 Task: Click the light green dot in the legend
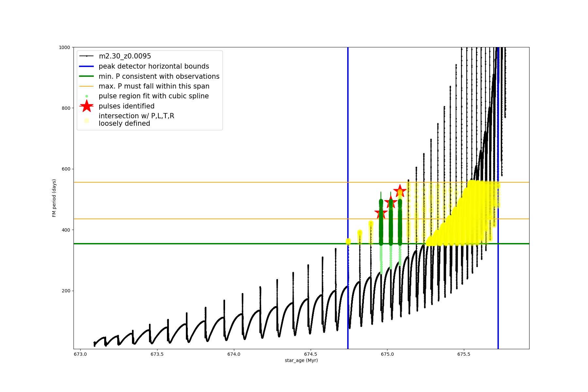pyautogui.click(x=87, y=96)
